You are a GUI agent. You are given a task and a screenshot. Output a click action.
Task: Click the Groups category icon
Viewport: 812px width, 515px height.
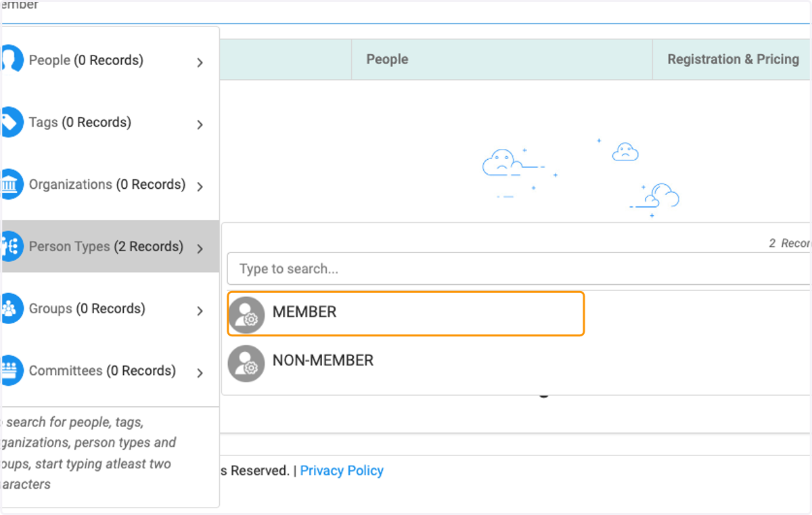(x=12, y=309)
